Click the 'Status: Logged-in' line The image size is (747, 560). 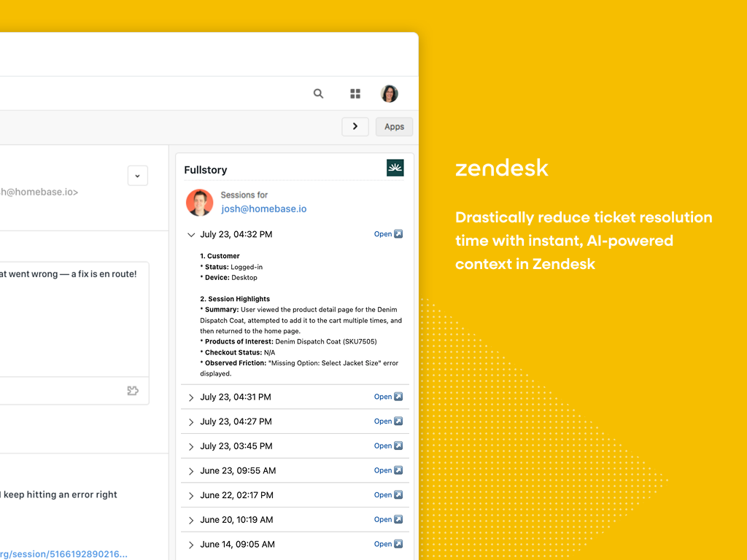(x=231, y=267)
